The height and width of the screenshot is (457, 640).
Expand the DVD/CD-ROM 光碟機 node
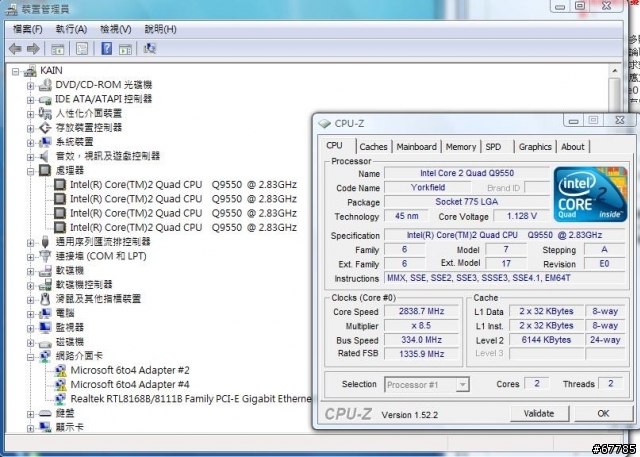click(x=30, y=86)
